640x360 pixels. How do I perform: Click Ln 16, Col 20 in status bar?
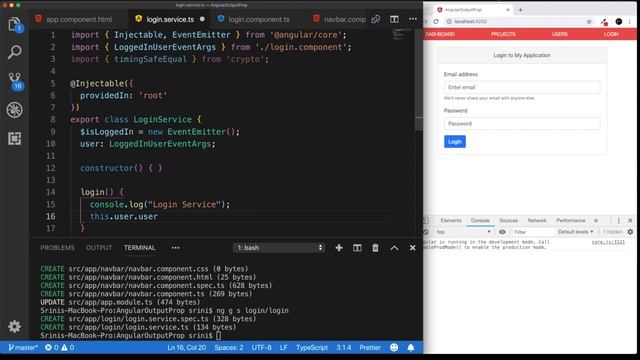click(x=187, y=347)
